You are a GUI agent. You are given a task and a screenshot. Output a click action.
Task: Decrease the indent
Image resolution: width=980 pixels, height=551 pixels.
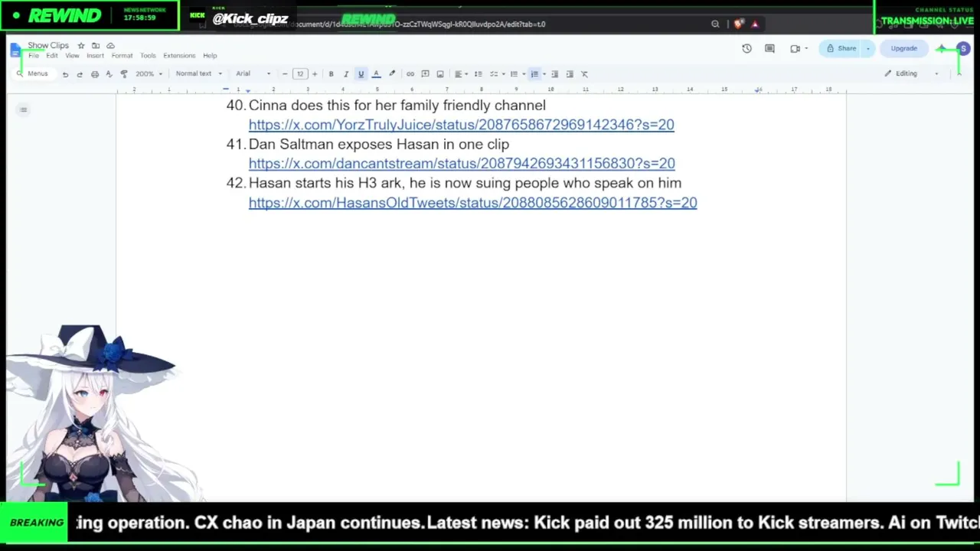555,74
